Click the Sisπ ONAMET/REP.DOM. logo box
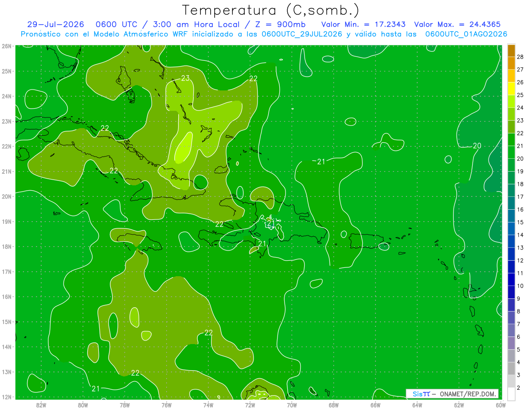532x411 pixels. pos(452,394)
